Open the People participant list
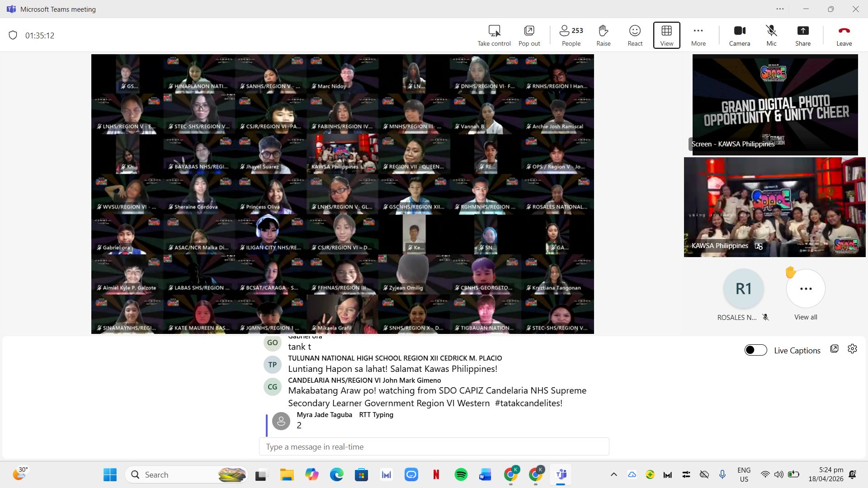868x488 pixels. [x=571, y=35]
